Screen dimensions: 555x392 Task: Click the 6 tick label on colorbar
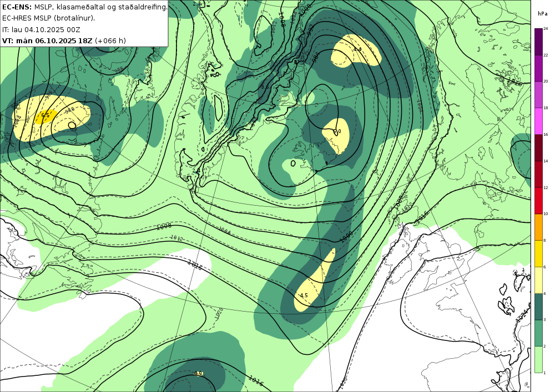[545, 267]
